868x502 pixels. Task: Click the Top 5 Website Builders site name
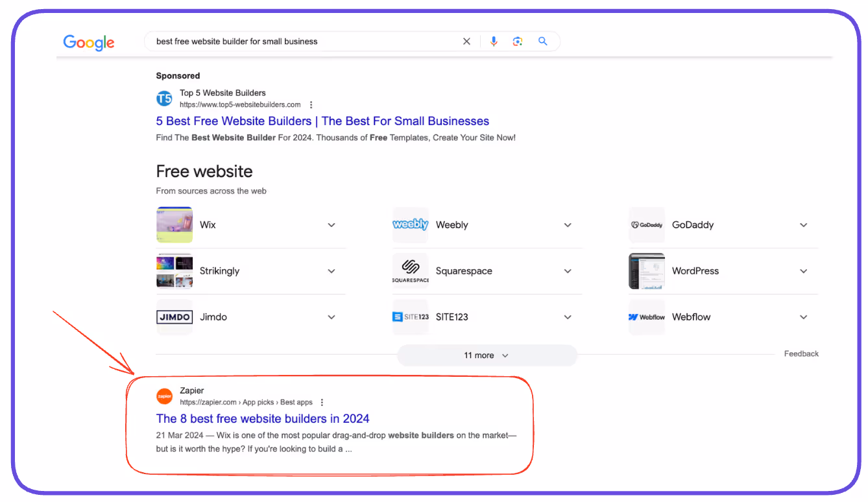click(223, 93)
